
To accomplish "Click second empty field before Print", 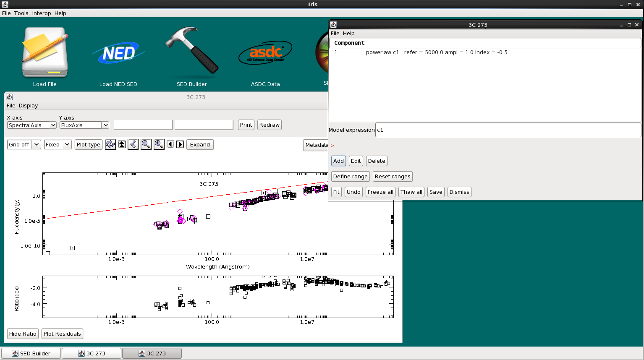I will pyautogui.click(x=204, y=125).
